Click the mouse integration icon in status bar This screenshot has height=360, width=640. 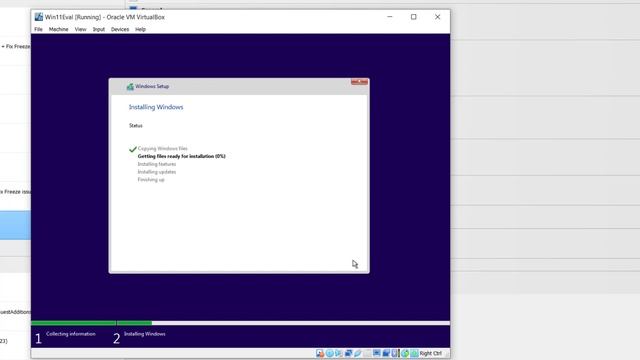point(405,353)
